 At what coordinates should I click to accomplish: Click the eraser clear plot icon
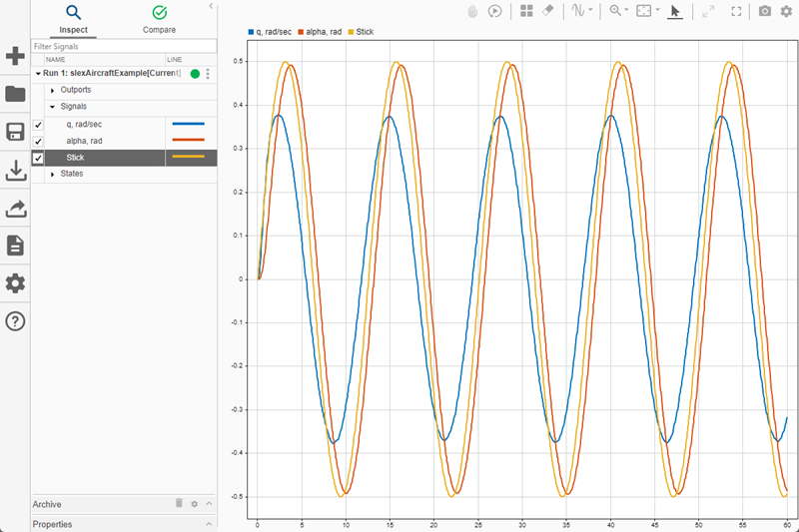coord(547,11)
